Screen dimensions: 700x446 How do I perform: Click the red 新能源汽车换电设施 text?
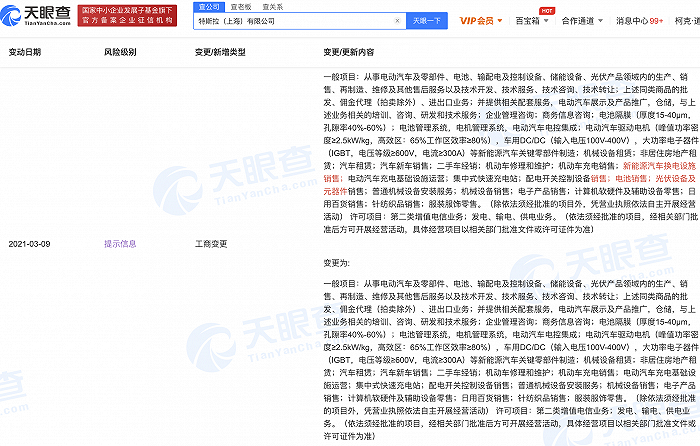(659, 166)
